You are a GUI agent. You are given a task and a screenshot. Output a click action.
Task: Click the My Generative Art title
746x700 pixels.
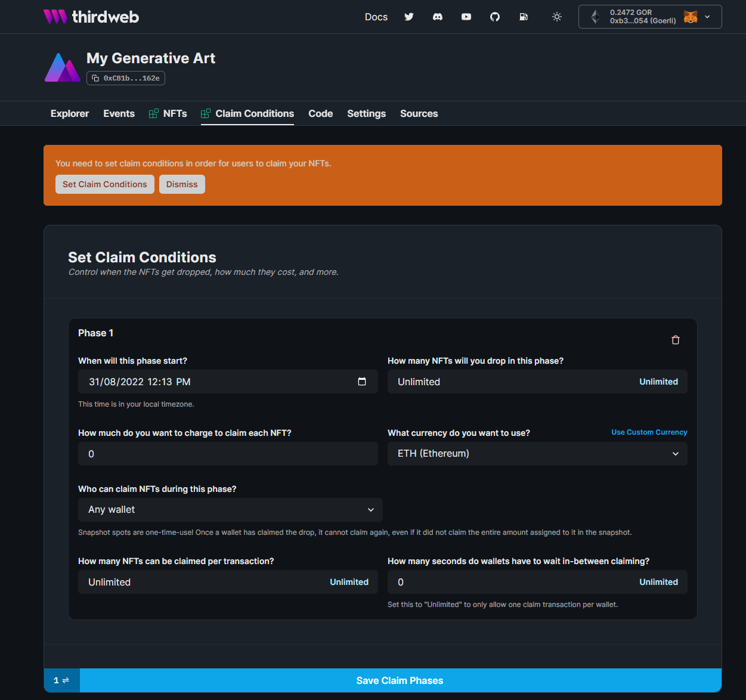coord(151,58)
